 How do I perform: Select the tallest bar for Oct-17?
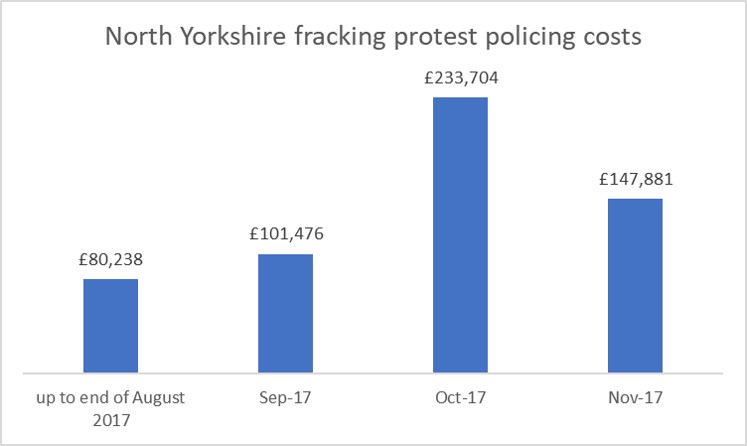coord(460,235)
